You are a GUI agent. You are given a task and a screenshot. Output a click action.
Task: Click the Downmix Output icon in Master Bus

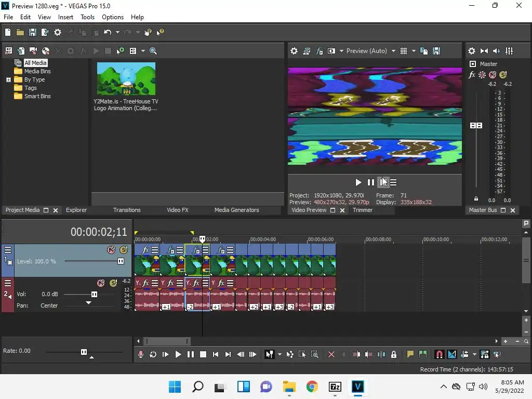tap(484, 51)
